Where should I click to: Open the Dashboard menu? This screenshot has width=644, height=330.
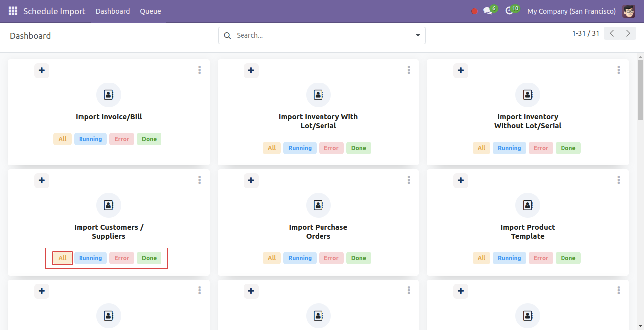(113, 11)
